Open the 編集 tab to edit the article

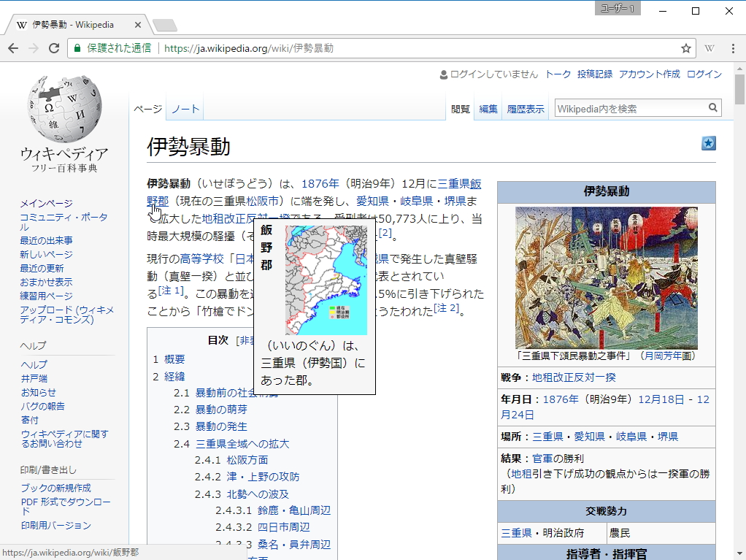[488, 108]
